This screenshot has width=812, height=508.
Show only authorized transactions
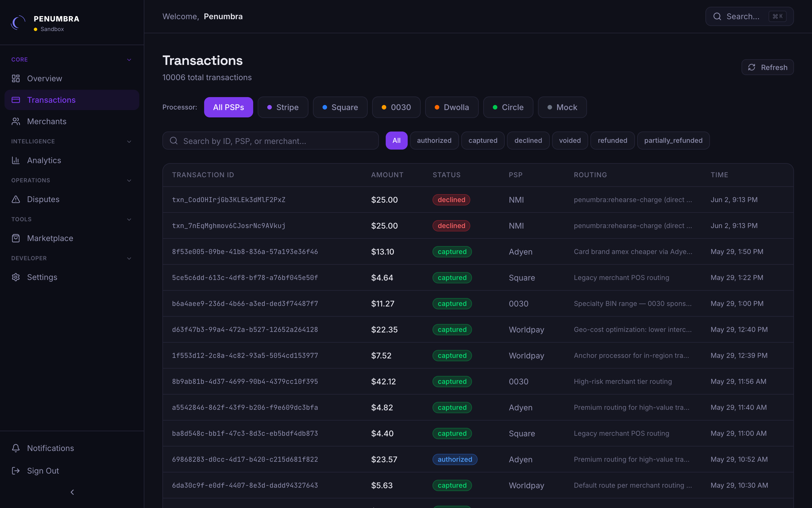(x=434, y=141)
